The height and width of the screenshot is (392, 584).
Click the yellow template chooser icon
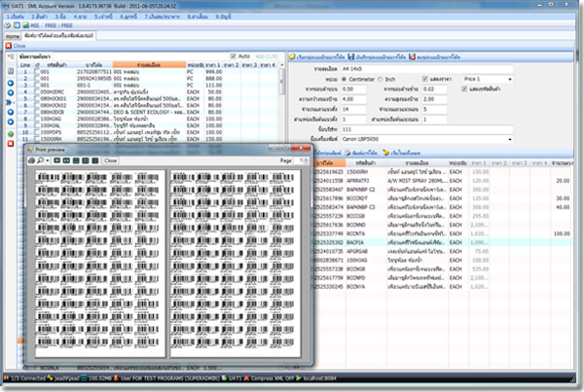tap(292, 56)
